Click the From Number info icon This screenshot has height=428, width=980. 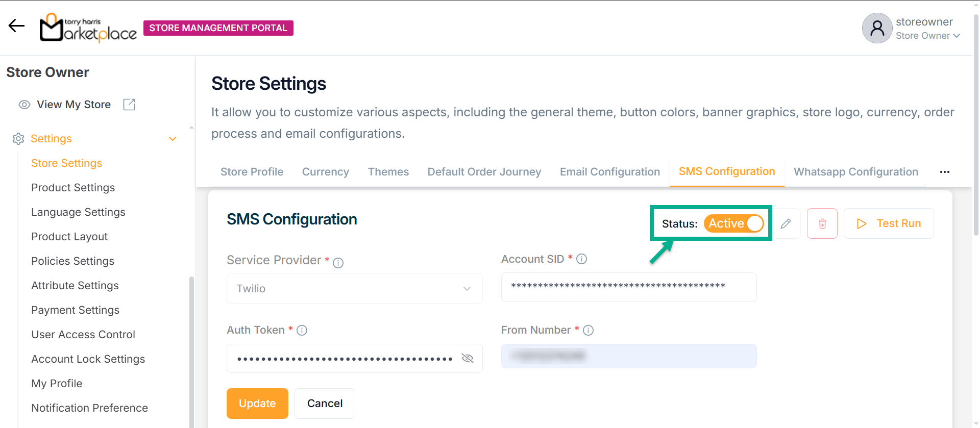pos(589,331)
